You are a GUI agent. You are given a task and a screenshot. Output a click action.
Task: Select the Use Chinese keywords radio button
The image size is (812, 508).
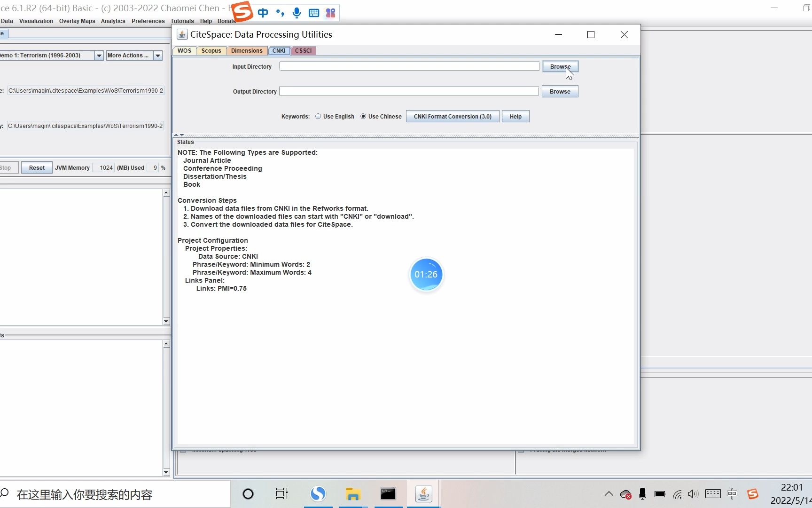[x=363, y=117]
